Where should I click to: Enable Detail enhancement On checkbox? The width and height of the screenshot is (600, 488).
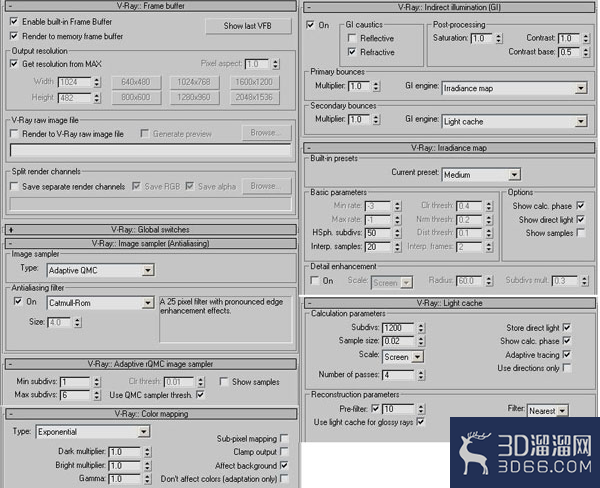tap(315, 281)
